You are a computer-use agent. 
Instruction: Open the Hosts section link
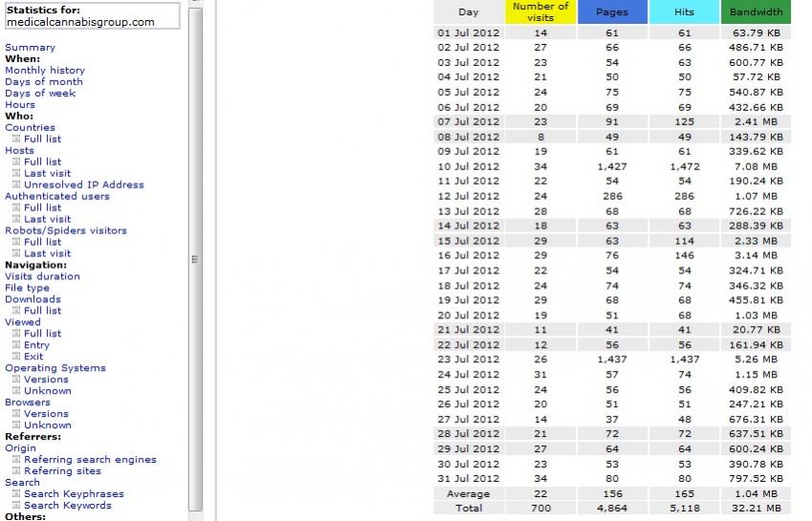point(19,150)
